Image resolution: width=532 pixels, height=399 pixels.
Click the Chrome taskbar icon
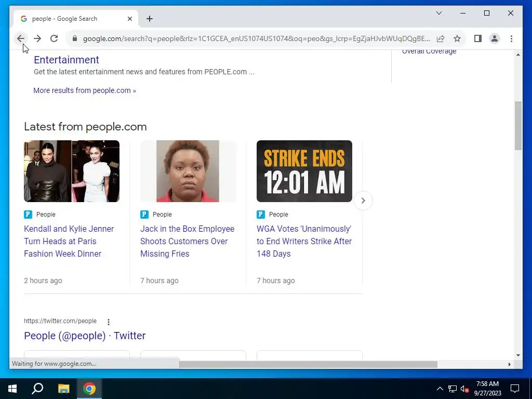coord(89,389)
